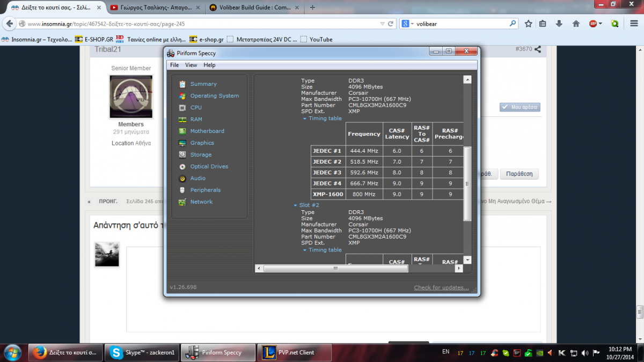Screen dimensions: 644x362
Task: Click part number CML8GX3M2A1600C9 under Slot #2
Action: click(377, 237)
